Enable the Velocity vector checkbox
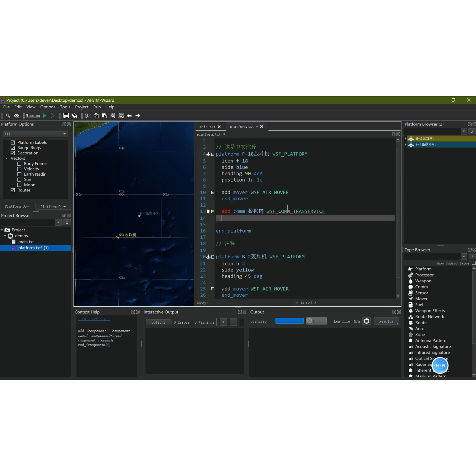 click(x=20, y=169)
